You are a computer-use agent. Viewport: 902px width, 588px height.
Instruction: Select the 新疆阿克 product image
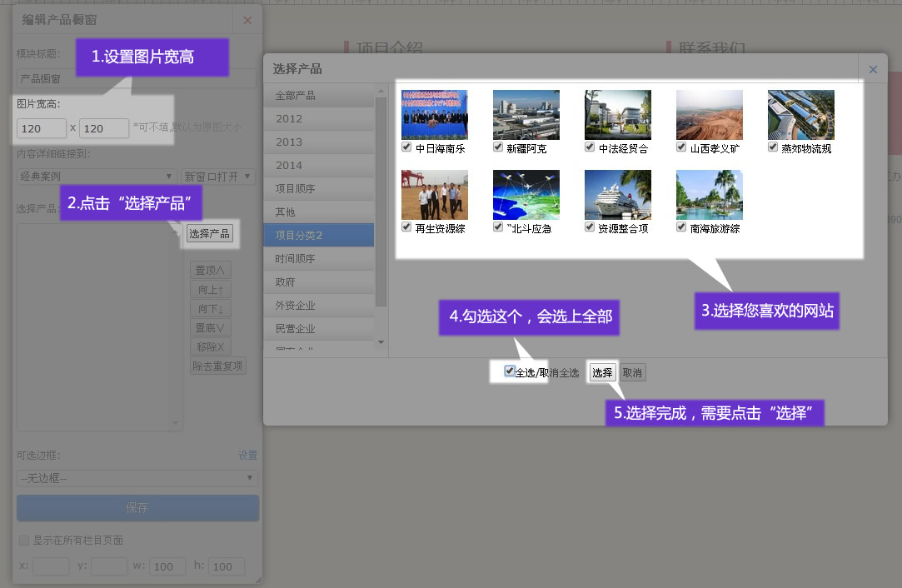[x=526, y=114]
